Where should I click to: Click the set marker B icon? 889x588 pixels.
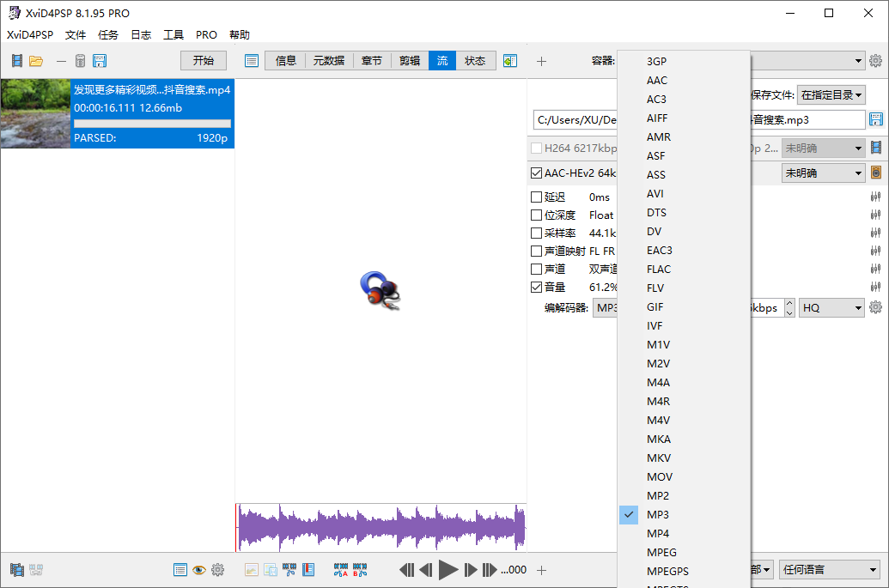[x=360, y=570]
